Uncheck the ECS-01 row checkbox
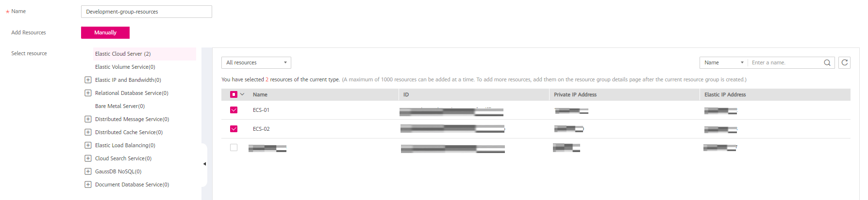 tap(234, 110)
